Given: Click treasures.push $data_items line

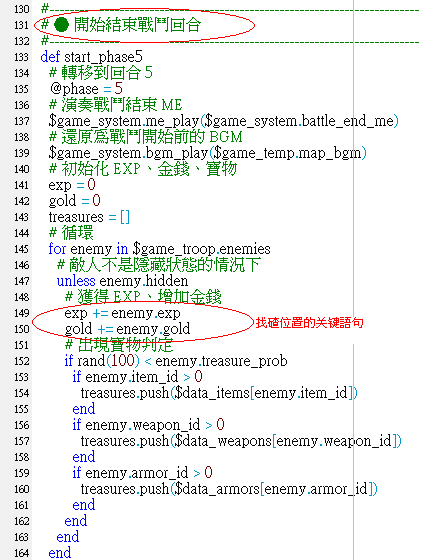Looking at the screenshot, I should [x=219, y=393].
